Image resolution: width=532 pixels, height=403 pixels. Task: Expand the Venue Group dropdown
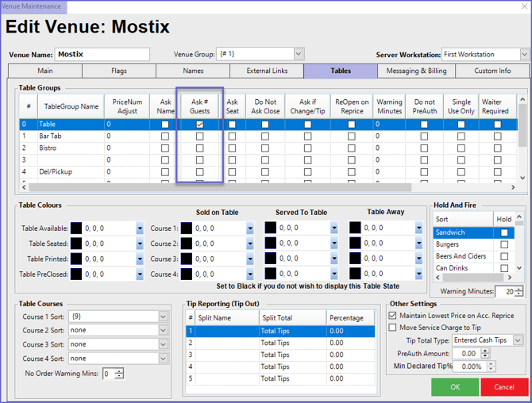(299, 54)
